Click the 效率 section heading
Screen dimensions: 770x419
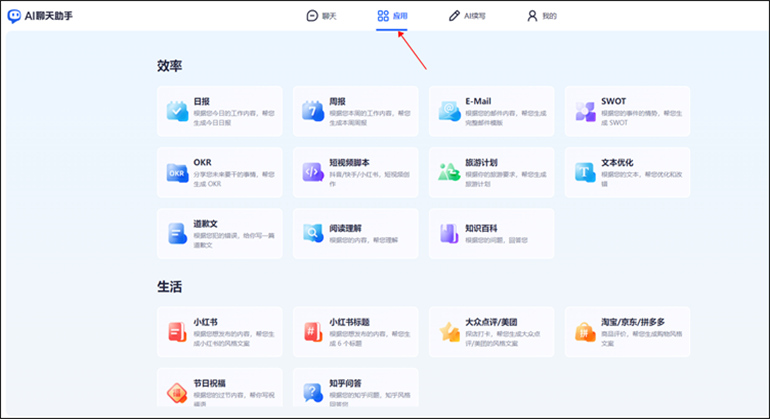(x=169, y=66)
